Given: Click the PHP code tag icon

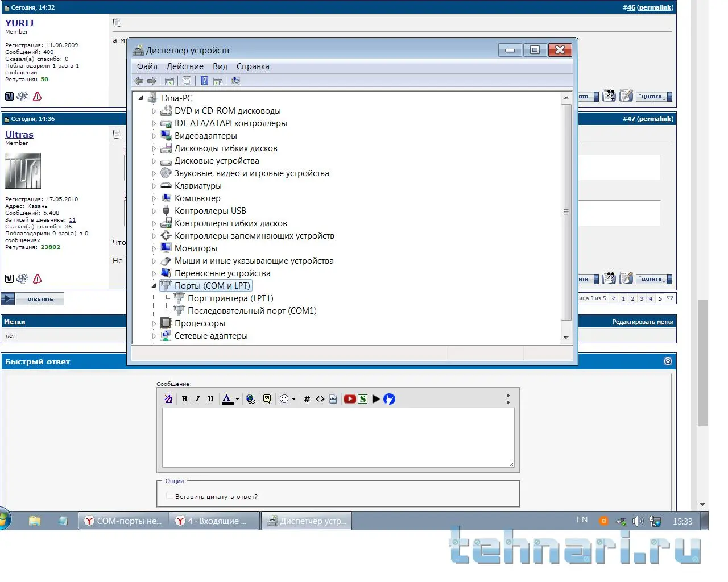Looking at the screenshot, I should [x=333, y=399].
